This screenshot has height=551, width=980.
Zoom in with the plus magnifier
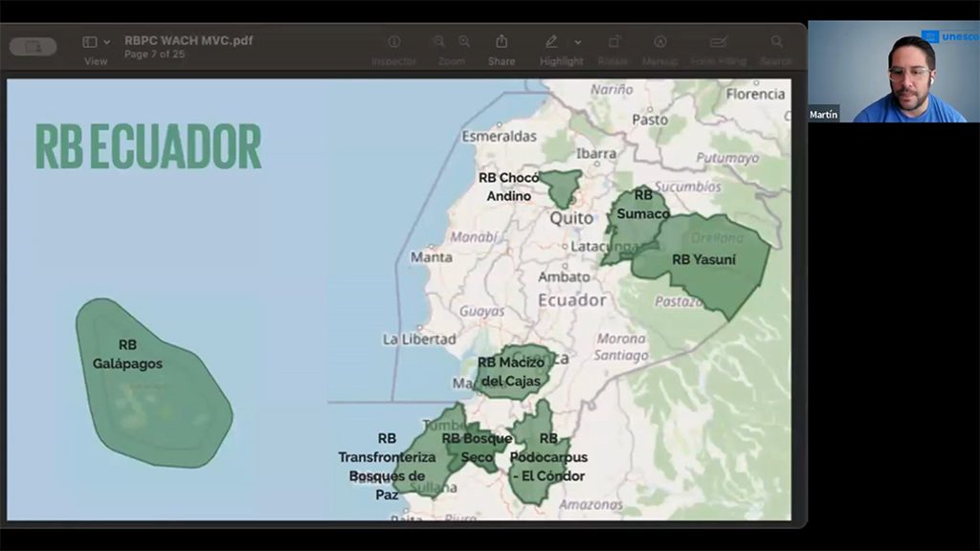coord(464,42)
